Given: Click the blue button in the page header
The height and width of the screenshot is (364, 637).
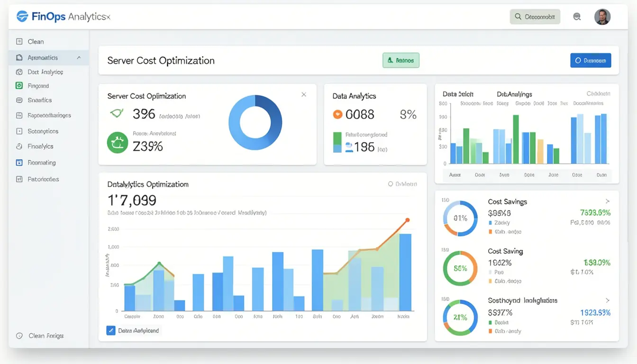Looking at the screenshot, I should click(591, 60).
